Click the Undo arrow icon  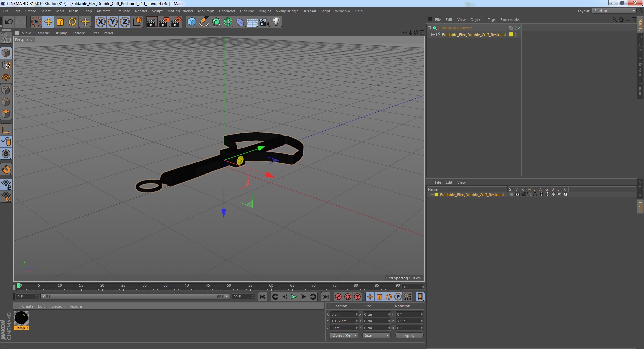(x=9, y=22)
